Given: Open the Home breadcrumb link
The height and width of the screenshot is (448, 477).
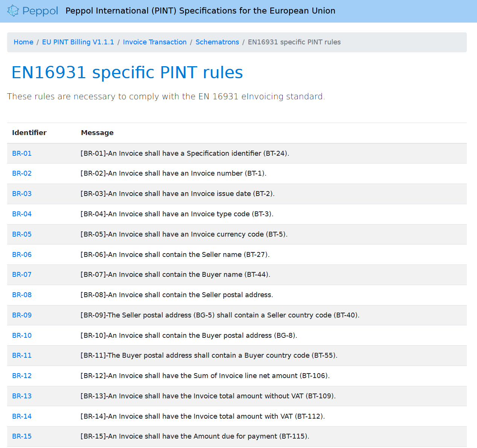Looking at the screenshot, I should pyautogui.click(x=23, y=42).
